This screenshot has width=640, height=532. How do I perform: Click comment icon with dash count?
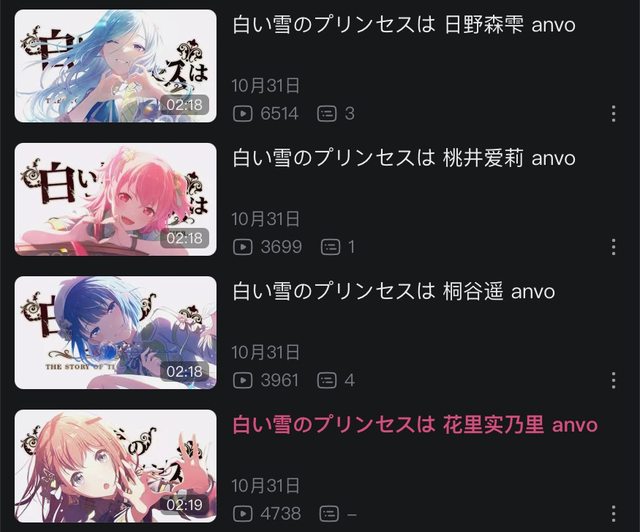tap(329, 513)
